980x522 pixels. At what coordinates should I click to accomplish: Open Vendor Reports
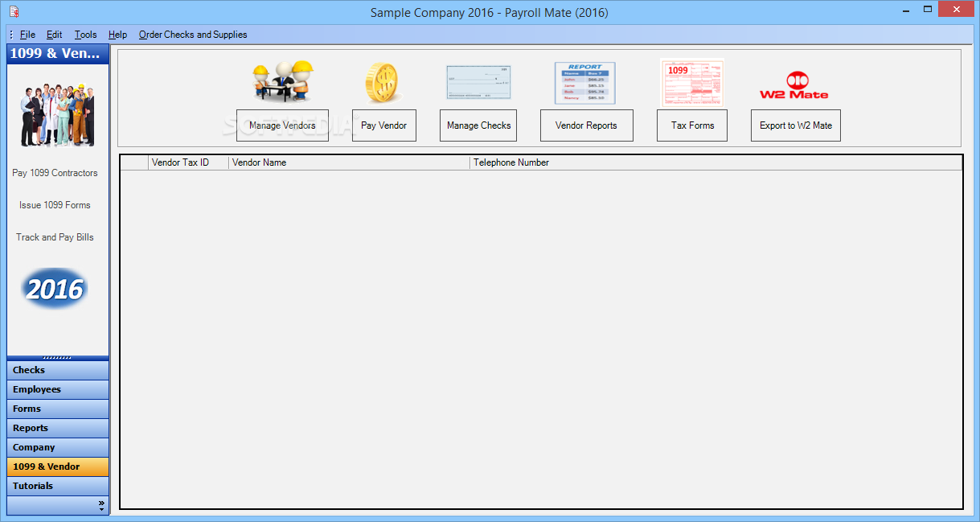tap(586, 125)
